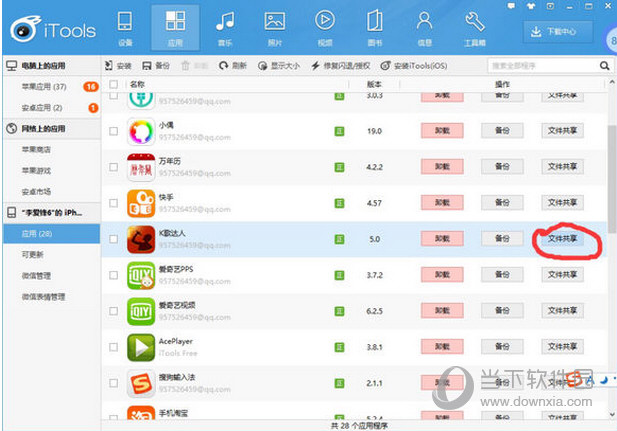The image size is (617, 431).
Task: Open the 工具箱 (Toolbox) section
Action: (475, 29)
